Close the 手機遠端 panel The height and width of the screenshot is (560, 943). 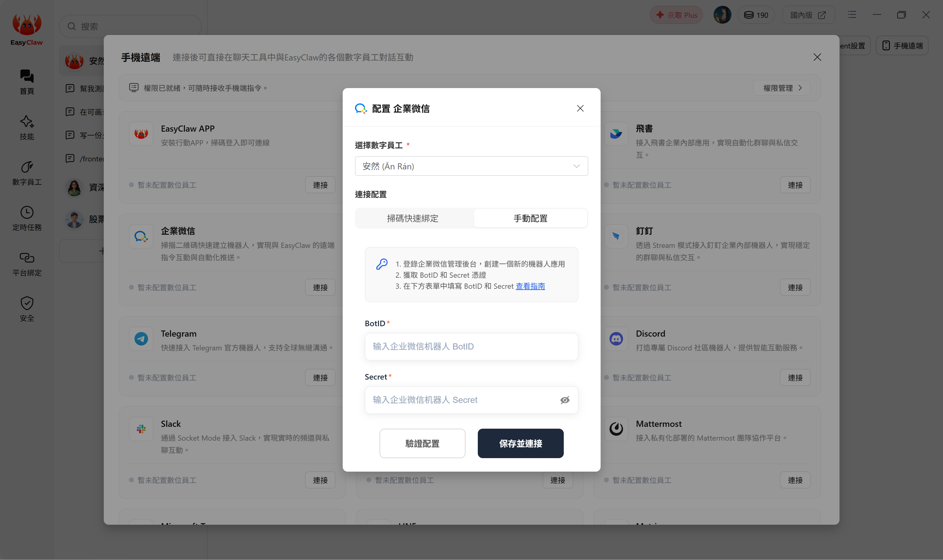tap(817, 57)
